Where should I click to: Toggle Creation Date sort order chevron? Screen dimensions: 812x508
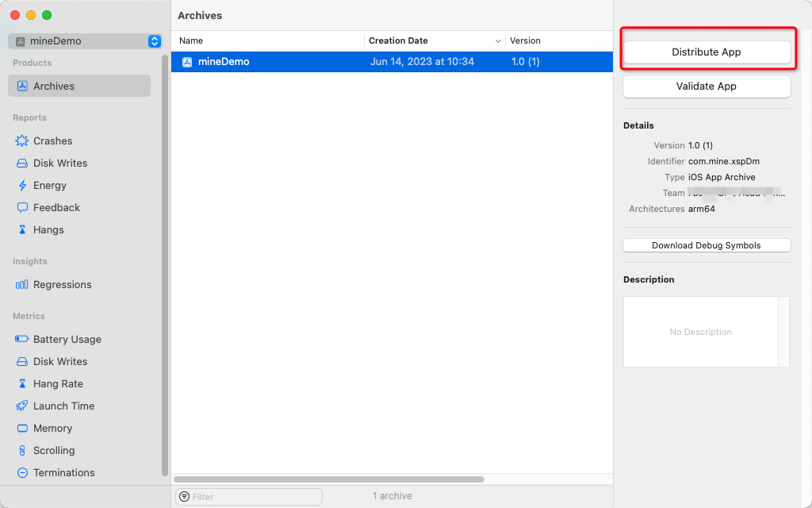pyautogui.click(x=498, y=41)
